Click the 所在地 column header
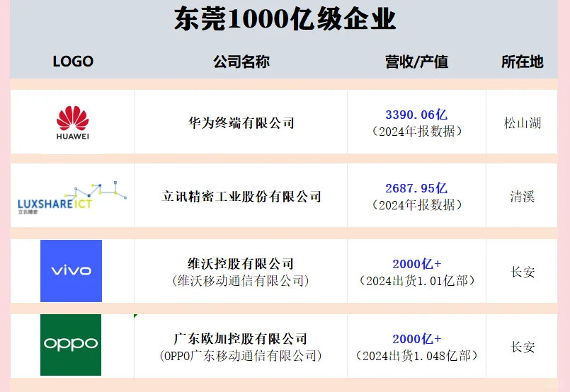The height and width of the screenshot is (392, 570). (x=523, y=62)
